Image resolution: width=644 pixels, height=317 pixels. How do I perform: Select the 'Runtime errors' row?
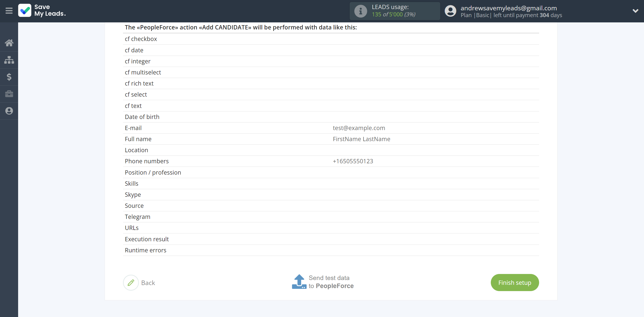pos(331,250)
